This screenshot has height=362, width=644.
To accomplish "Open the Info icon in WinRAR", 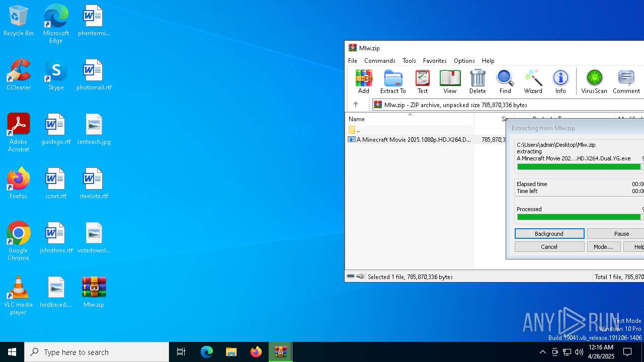I will click(x=560, y=81).
